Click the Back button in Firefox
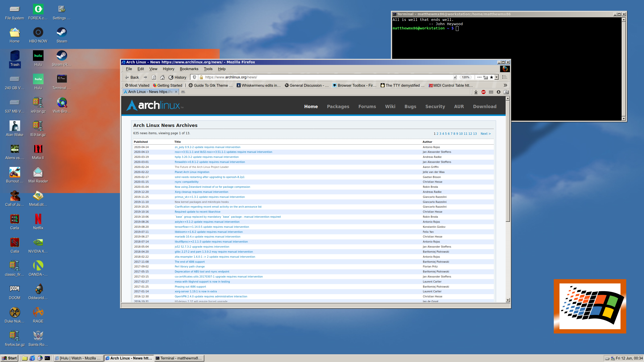Screen dimensions: 644x362 [132, 77]
